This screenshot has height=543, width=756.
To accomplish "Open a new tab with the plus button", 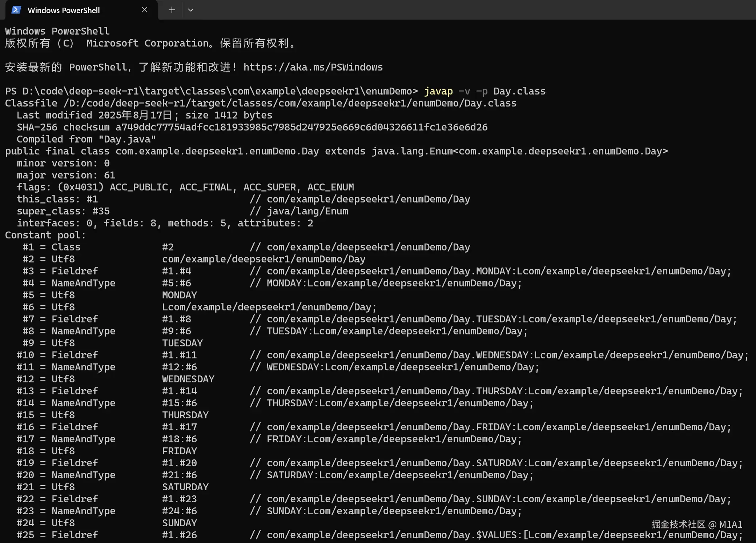I will [x=172, y=10].
